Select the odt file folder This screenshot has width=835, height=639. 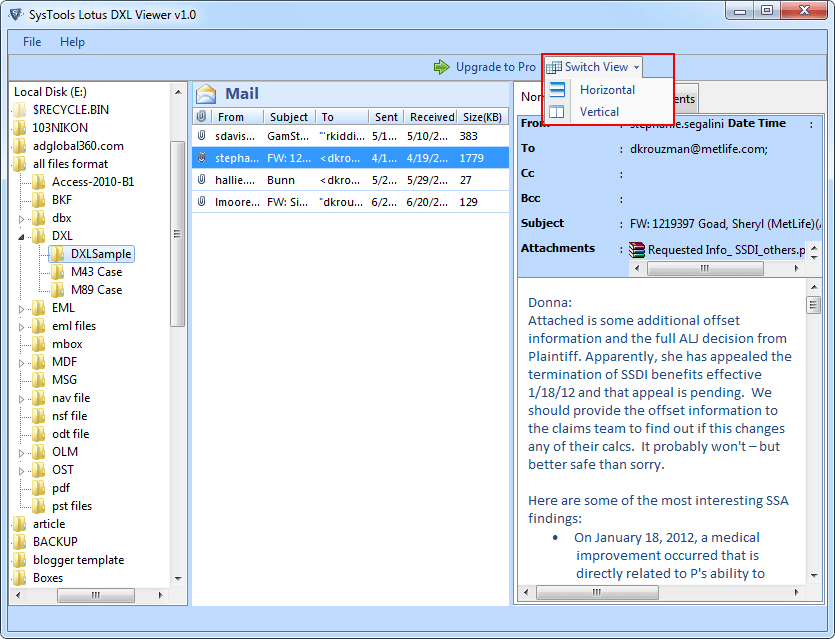coord(70,434)
